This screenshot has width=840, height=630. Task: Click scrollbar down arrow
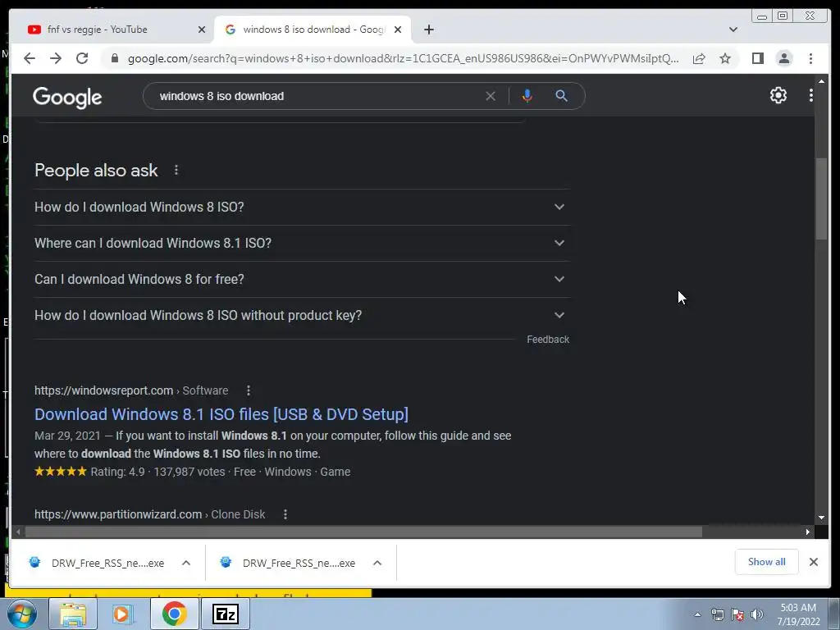821,518
